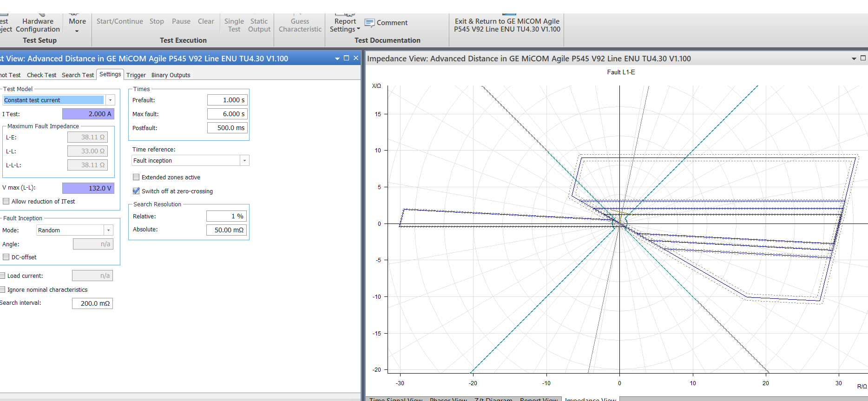Open the Trigger tab
This screenshot has height=401, width=868.
coord(136,75)
